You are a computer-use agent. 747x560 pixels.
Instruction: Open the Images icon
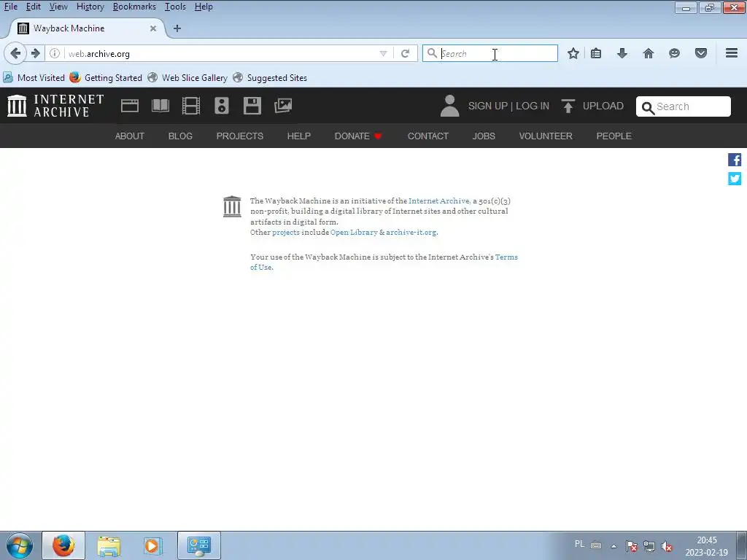tap(283, 106)
